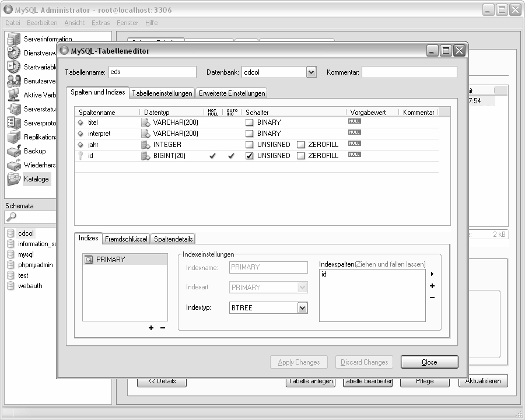Image resolution: width=525 pixels, height=420 pixels.
Task: Click the datatype icon of the jahr column
Action: click(146, 145)
